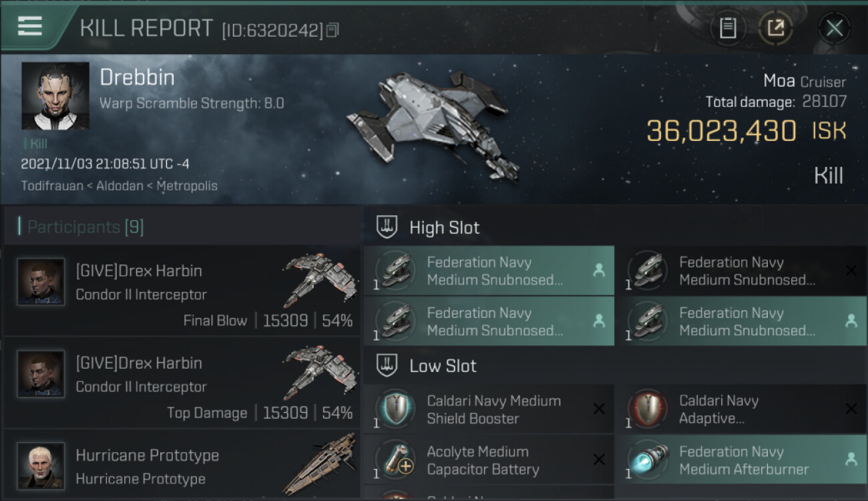The width and height of the screenshot is (868, 501).
Task: Click the Caldari Navy Medium Shield Booster icon
Action: point(395,409)
